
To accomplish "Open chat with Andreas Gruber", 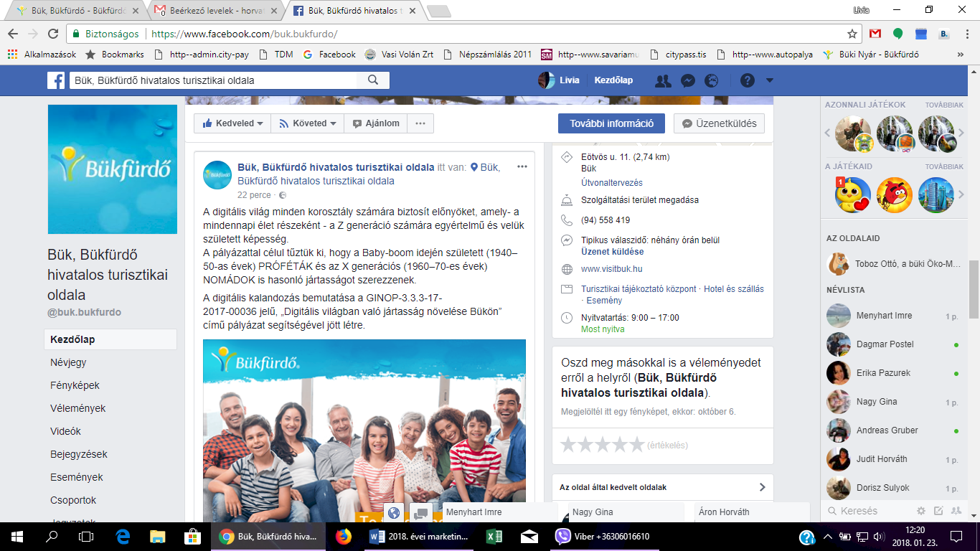I will tap(892, 430).
